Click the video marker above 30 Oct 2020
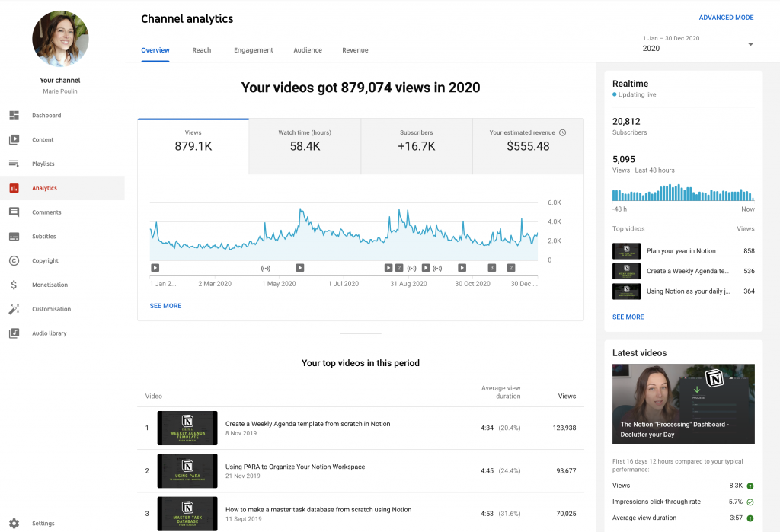The width and height of the screenshot is (780, 532). (462, 268)
